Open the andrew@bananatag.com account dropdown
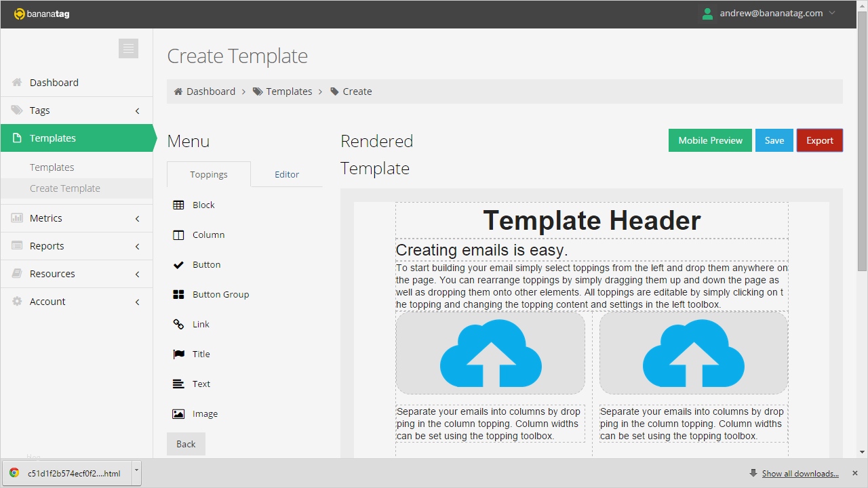Image resolution: width=868 pixels, height=488 pixels. point(769,14)
